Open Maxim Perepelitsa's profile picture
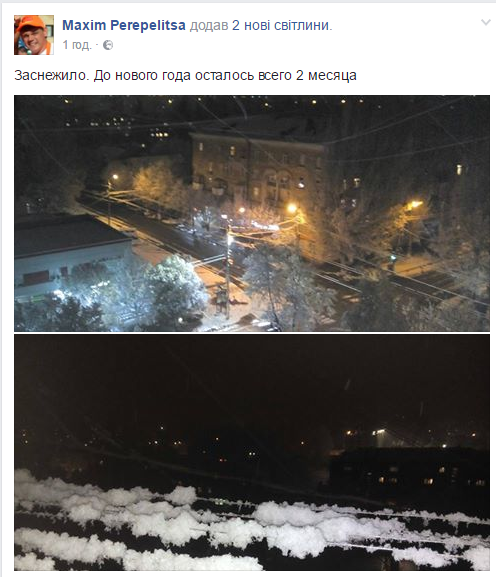The height and width of the screenshot is (577, 496). (x=34, y=35)
